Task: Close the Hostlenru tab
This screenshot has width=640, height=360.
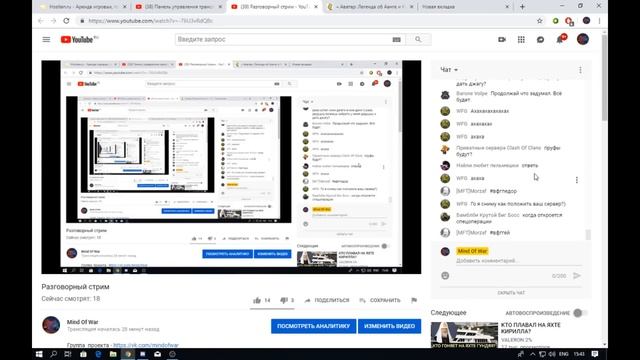Action: coord(124,7)
